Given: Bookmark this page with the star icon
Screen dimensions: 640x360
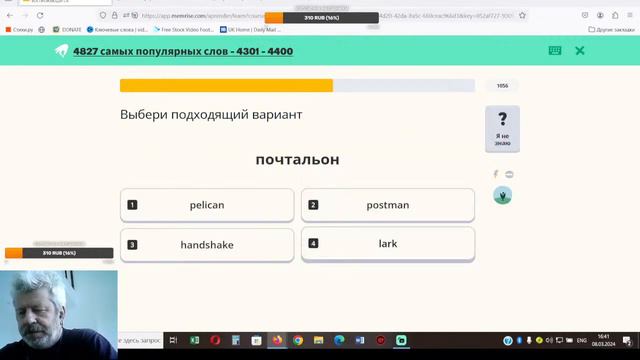Looking at the screenshot, I should coord(522,16).
